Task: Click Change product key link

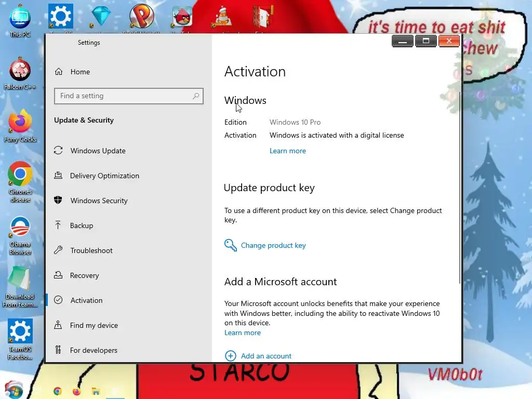Action: (273, 245)
